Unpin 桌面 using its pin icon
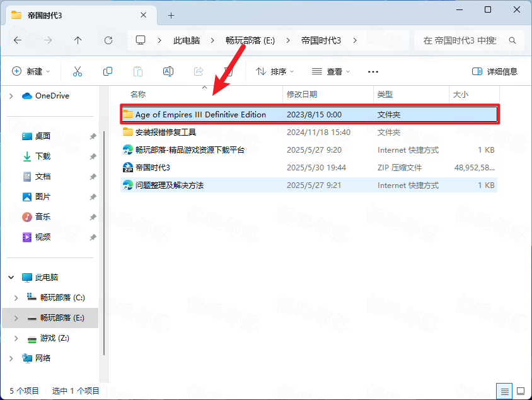The height and width of the screenshot is (400, 532). 93,136
